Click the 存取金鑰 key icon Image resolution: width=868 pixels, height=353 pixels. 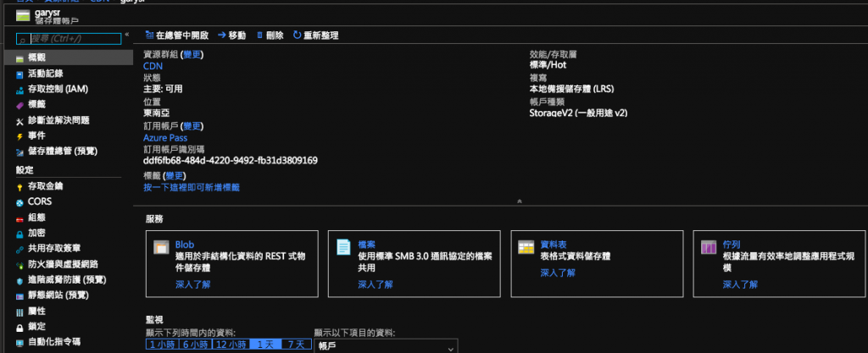20,187
